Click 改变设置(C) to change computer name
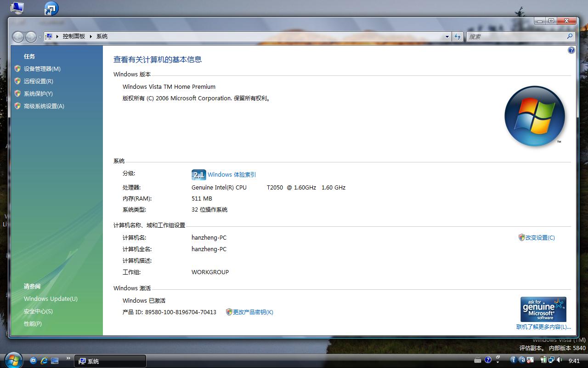 pos(540,238)
